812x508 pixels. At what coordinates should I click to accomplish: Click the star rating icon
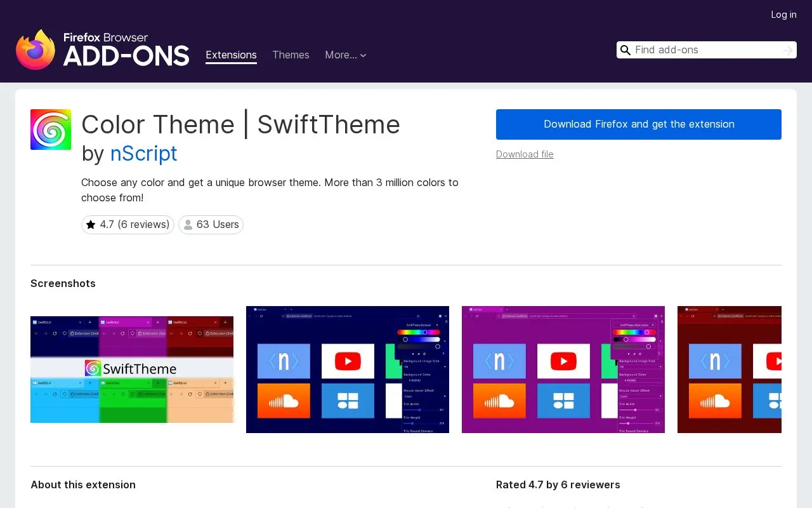point(91,225)
